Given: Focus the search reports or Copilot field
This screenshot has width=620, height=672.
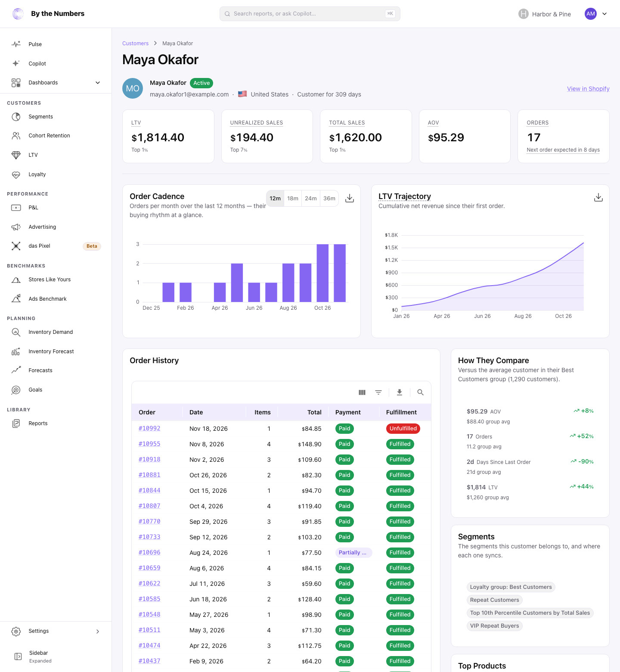Looking at the screenshot, I should 310,14.
